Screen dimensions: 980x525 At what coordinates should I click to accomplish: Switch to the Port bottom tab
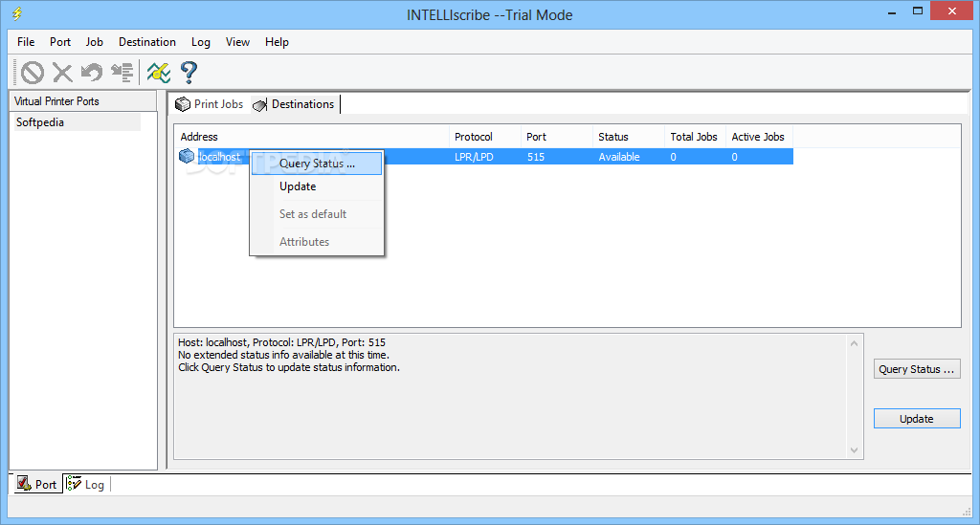click(37, 484)
